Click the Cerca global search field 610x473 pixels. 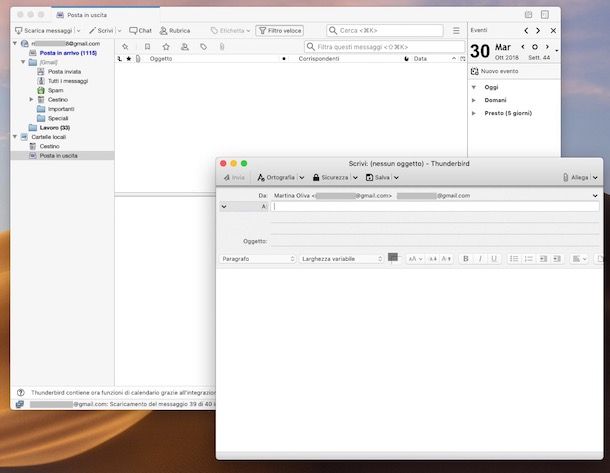point(385,30)
